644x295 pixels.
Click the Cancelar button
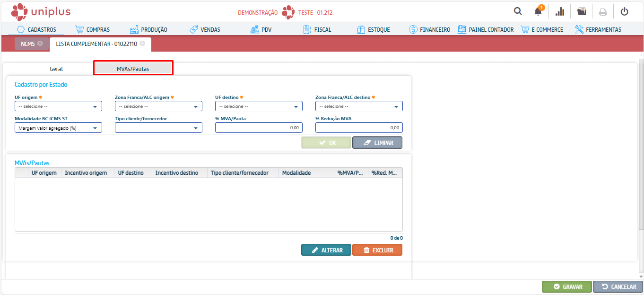tap(618, 286)
